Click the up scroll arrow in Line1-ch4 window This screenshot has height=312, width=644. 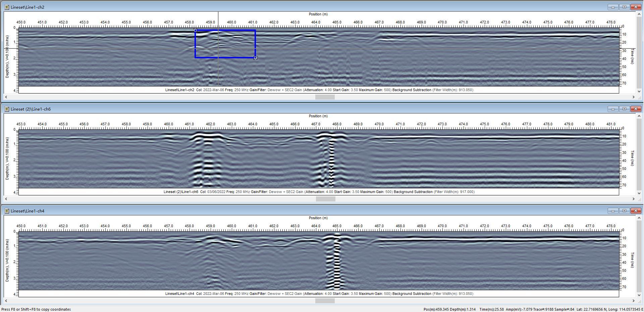(639, 218)
